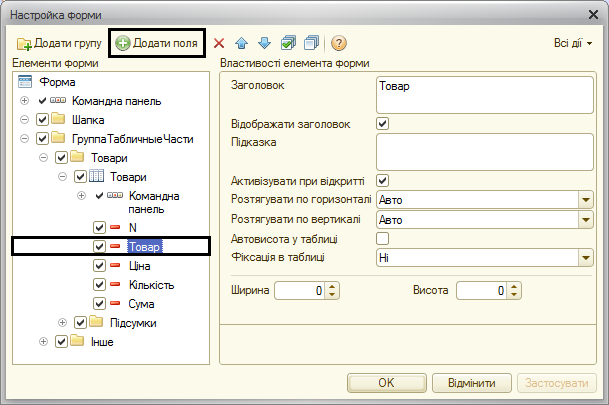Viewport: 609px width, 405px height.
Task: Click the red field icon beside Ціна
Action: tap(115, 265)
